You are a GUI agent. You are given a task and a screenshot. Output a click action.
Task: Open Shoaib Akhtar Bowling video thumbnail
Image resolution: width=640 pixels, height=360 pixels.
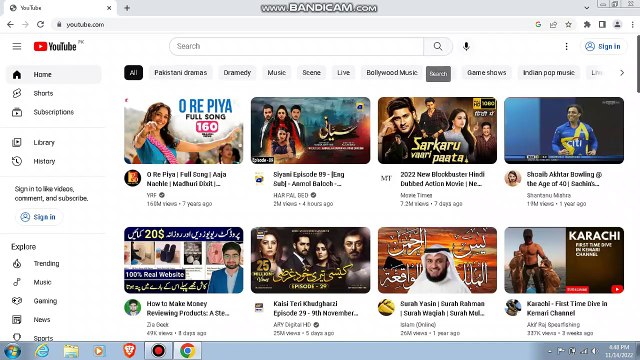pyautogui.click(x=564, y=131)
